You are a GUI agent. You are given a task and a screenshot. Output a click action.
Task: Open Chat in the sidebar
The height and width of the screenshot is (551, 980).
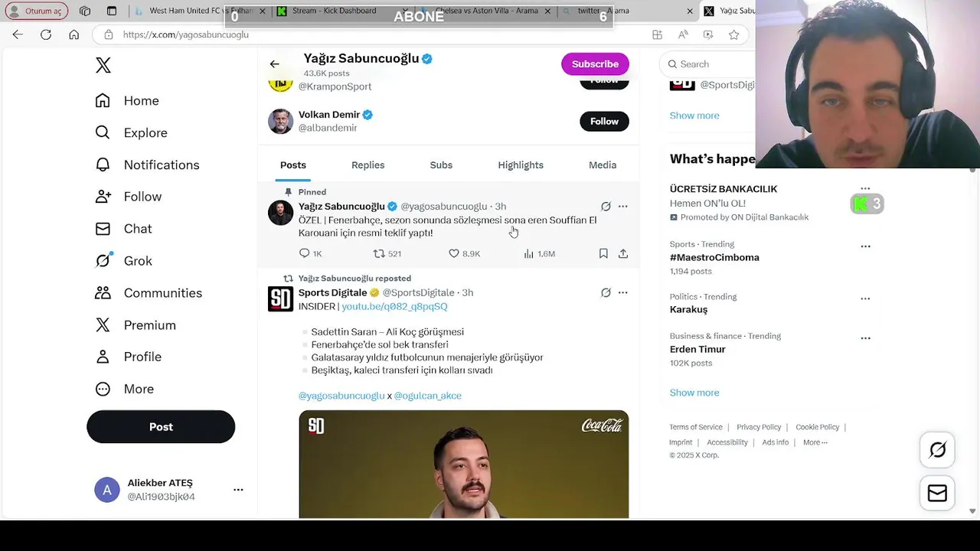click(123, 229)
